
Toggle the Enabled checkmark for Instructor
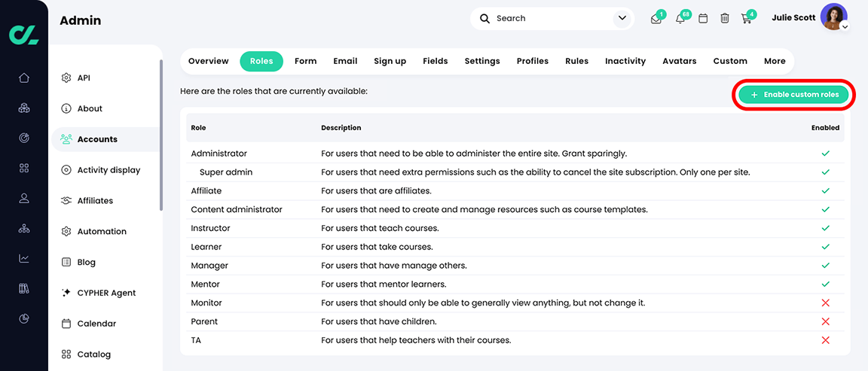[825, 228]
